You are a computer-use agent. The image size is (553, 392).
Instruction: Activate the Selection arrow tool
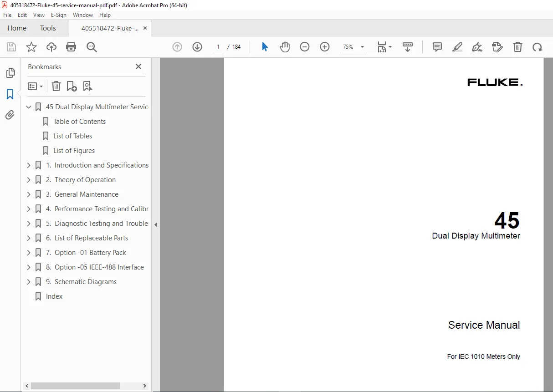coord(265,47)
